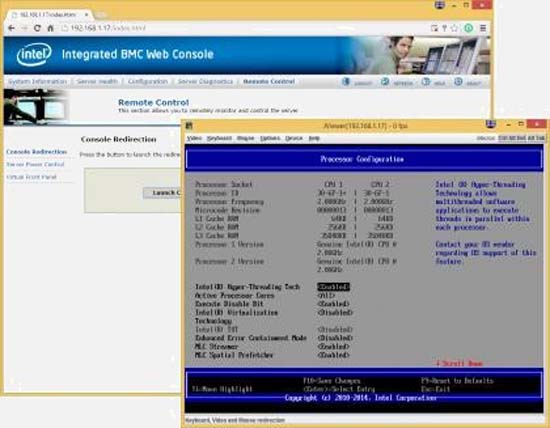
Task: Click the Alt Tab hotkey button
Action: tap(536, 138)
